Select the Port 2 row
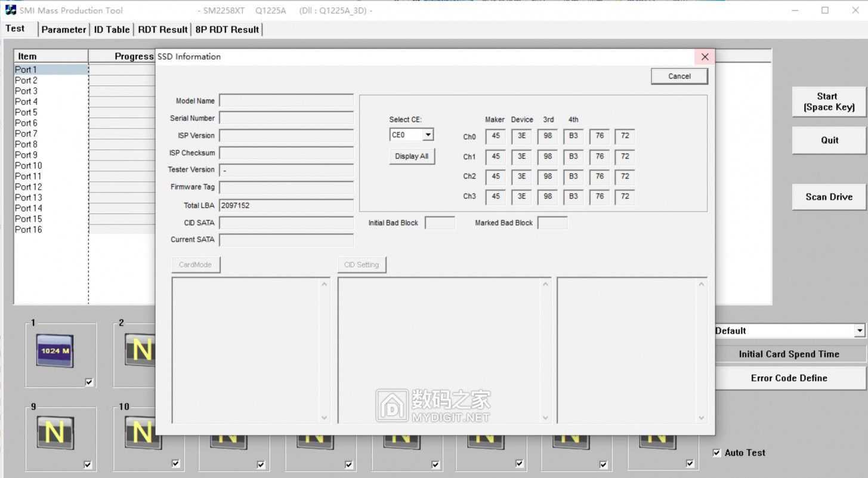Screen dimensions: 868x478 pos(51,81)
